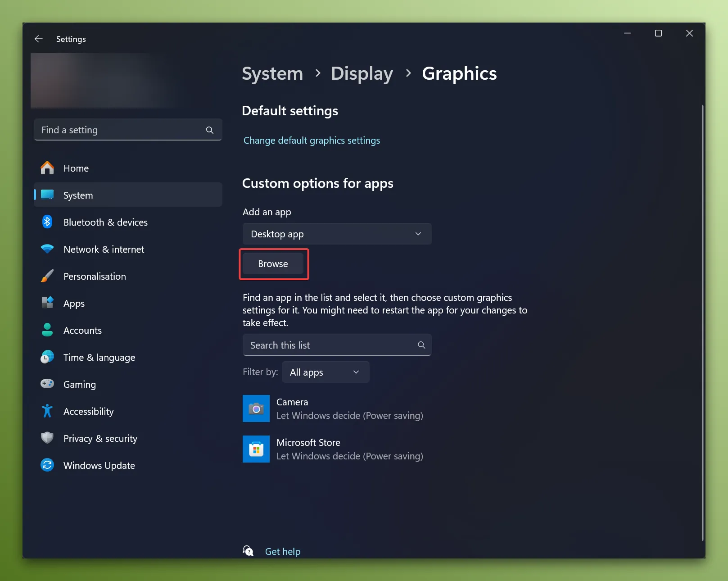The height and width of the screenshot is (581, 728).
Task: Open the Apps section
Action: click(x=73, y=303)
